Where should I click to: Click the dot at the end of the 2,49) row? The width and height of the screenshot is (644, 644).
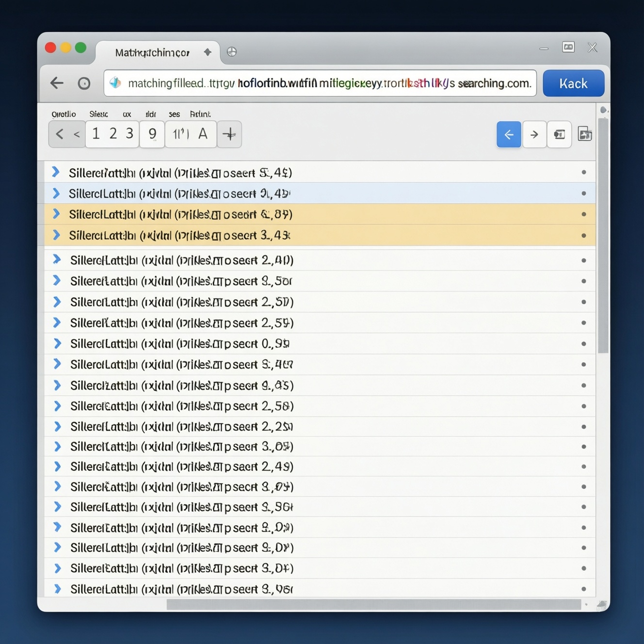[584, 467]
